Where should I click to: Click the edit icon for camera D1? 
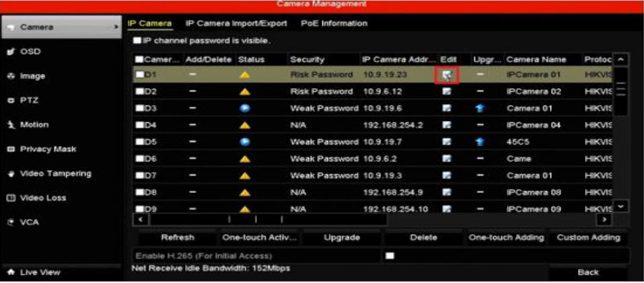[x=448, y=75]
